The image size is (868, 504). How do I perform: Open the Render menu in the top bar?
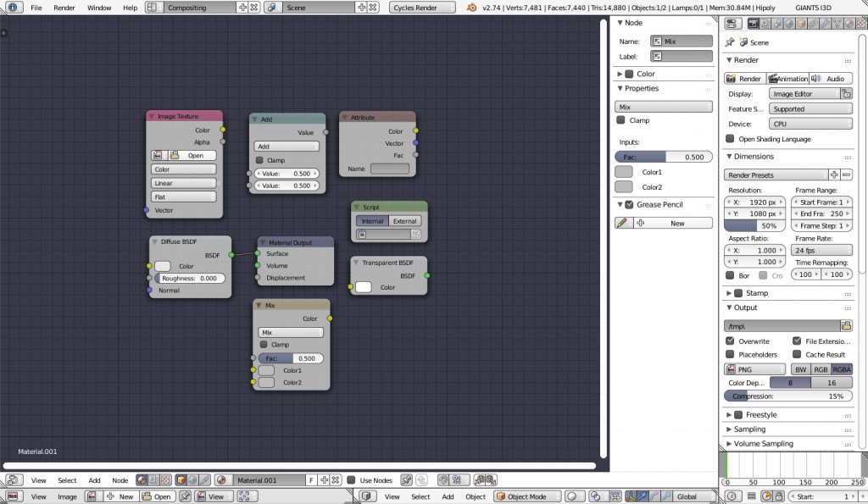[64, 8]
